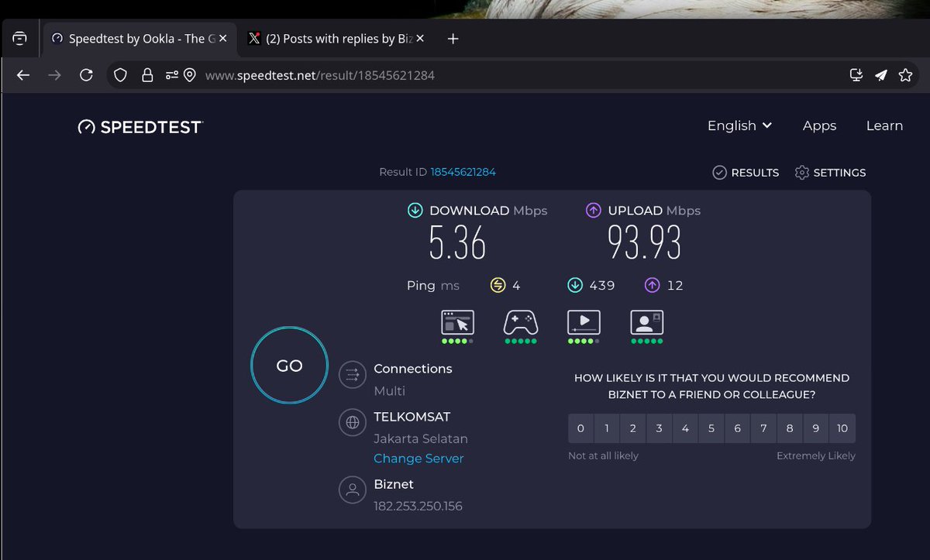This screenshot has width=930, height=560.
Task: Rate Biznet 10 on the scale
Action: pyautogui.click(x=842, y=428)
